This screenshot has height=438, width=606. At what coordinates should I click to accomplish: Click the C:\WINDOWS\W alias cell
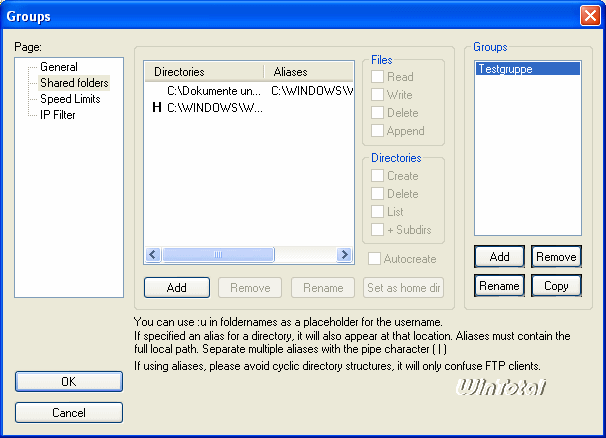(x=312, y=91)
